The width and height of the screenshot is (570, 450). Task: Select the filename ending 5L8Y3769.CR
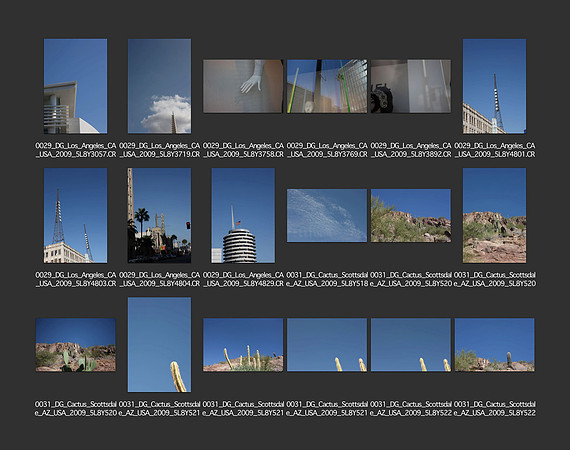coord(327,150)
